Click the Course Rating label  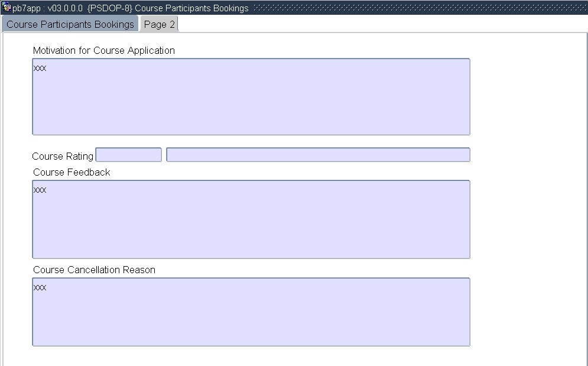[63, 157]
